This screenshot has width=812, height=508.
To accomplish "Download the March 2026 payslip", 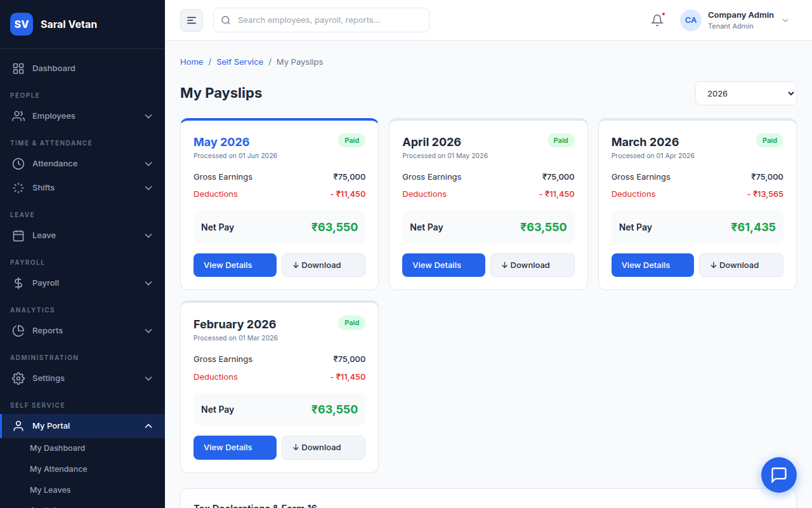I will pos(741,265).
